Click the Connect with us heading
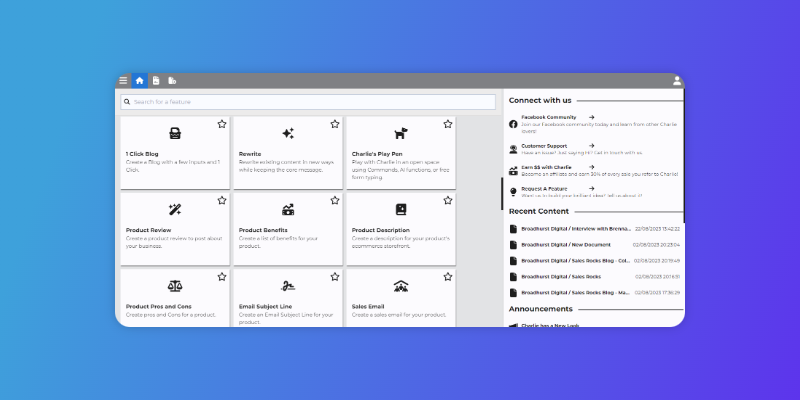This screenshot has width=800, height=400. click(540, 101)
